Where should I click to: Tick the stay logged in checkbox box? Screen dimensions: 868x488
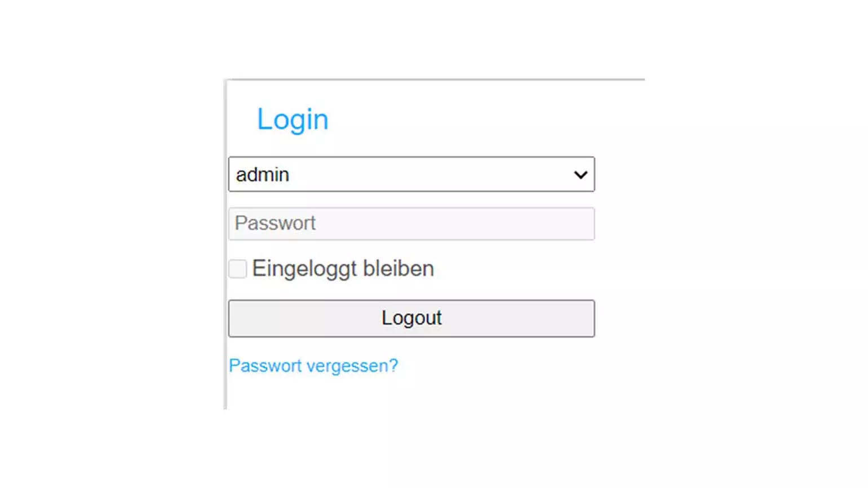pos(237,269)
